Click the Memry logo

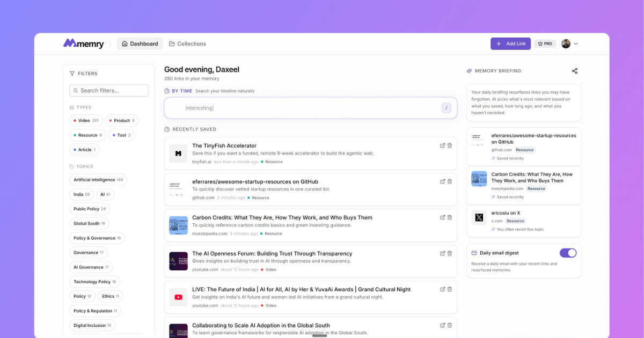(83, 43)
